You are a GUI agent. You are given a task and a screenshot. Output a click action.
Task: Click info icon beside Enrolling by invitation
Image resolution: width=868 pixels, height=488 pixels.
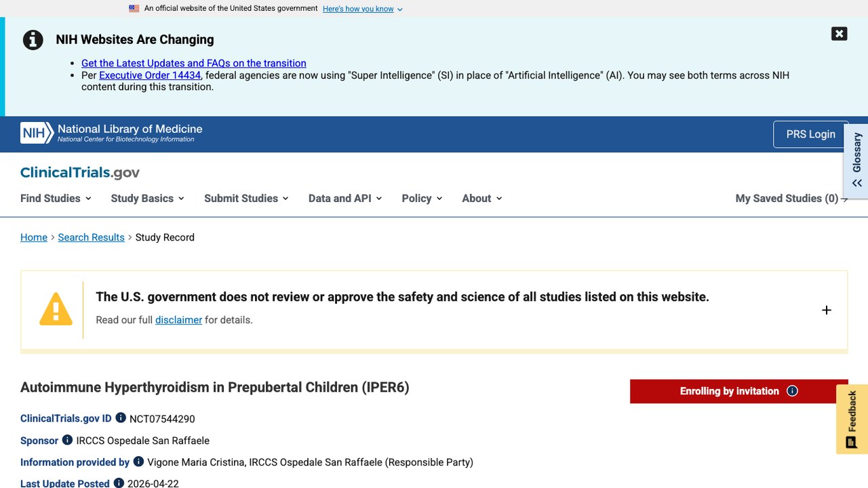(x=792, y=391)
